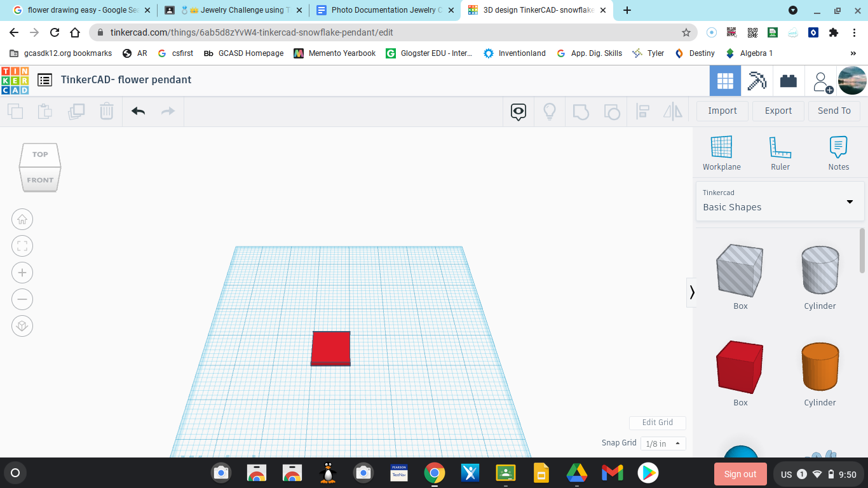This screenshot has height=488, width=868.
Task: Add a Notes annotation
Action: (837, 152)
